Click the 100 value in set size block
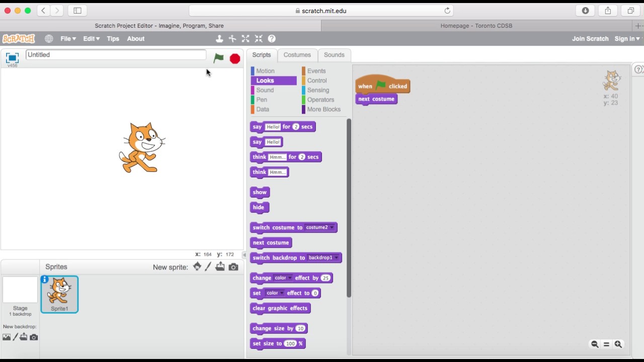The height and width of the screenshot is (362, 644). pyautogui.click(x=290, y=343)
